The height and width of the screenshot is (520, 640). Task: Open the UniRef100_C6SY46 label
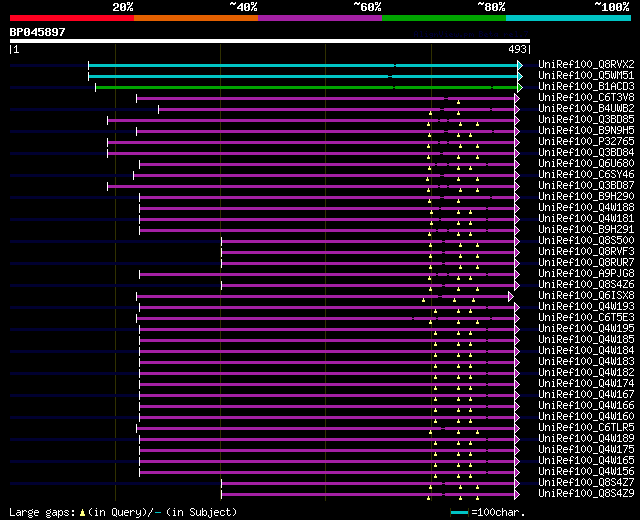pos(586,175)
